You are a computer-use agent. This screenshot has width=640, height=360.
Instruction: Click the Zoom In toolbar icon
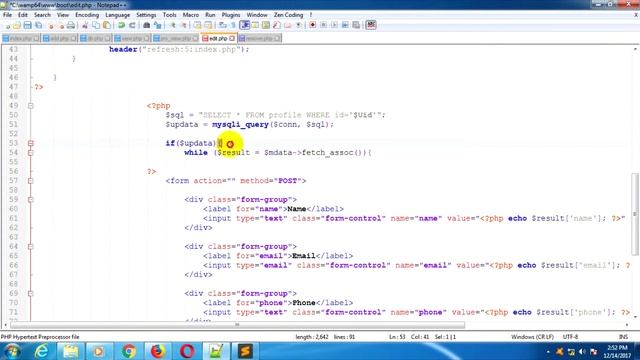point(173,25)
